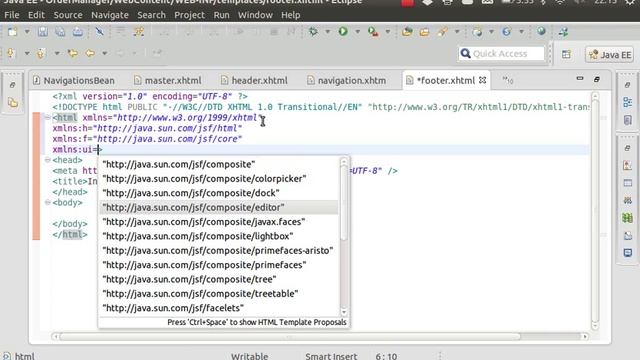Open dropdown next to server globe icon
The width and height of the screenshot is (640, 360).
[491, 32]
